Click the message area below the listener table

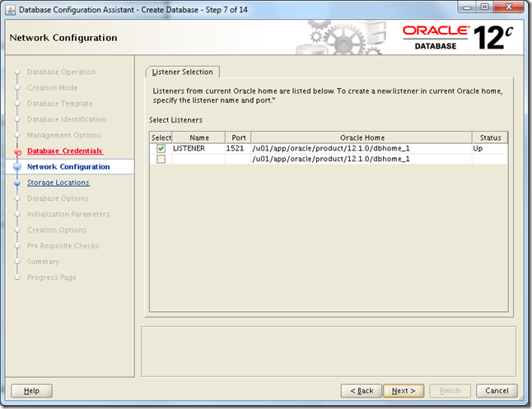pos(329,351)
